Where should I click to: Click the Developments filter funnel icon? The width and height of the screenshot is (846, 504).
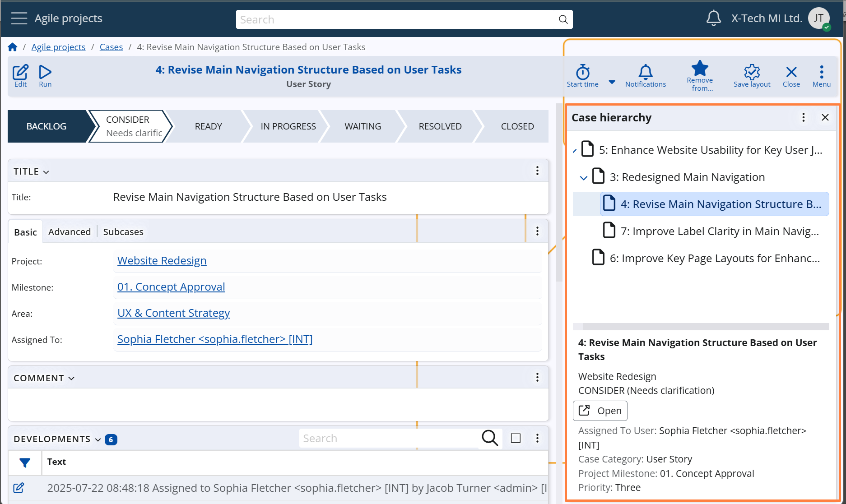(x=25, y=462)
